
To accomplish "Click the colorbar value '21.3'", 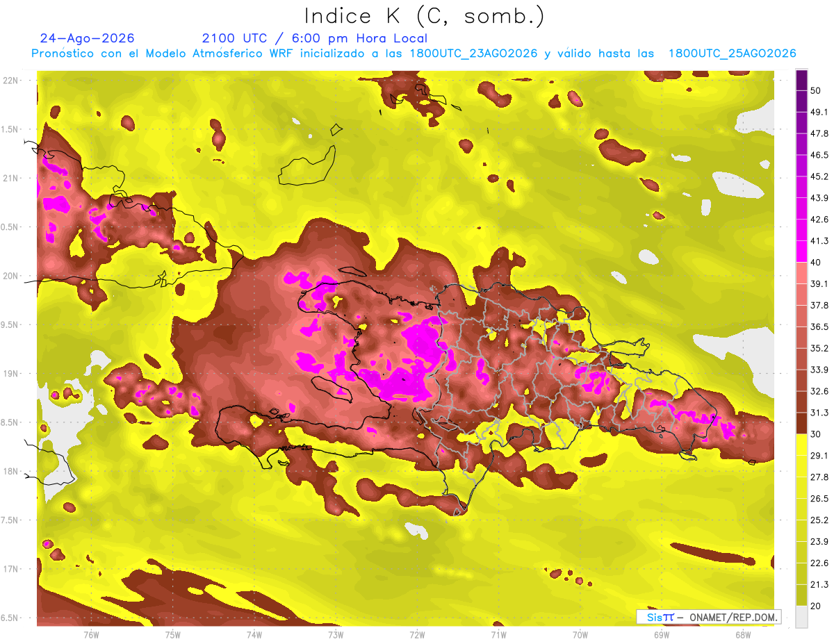I will click(819, 584).
